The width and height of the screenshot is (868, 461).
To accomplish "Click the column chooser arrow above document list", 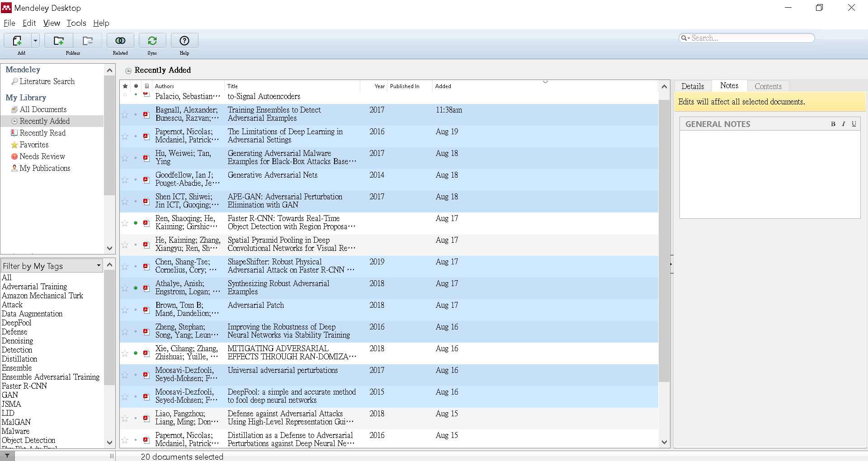I will [x=545, y=82].
